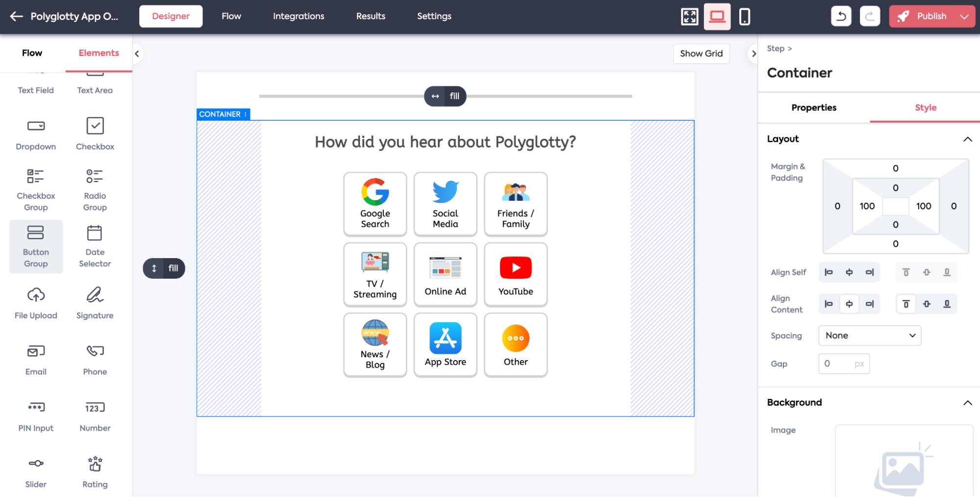Click the fullscreen preview icon

pyautogui.click(x=690, y=16)
